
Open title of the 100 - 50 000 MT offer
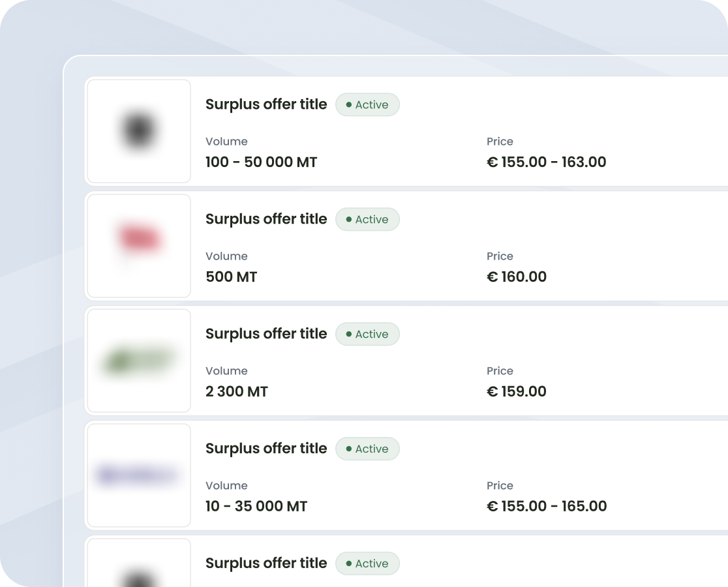point(266,104)
